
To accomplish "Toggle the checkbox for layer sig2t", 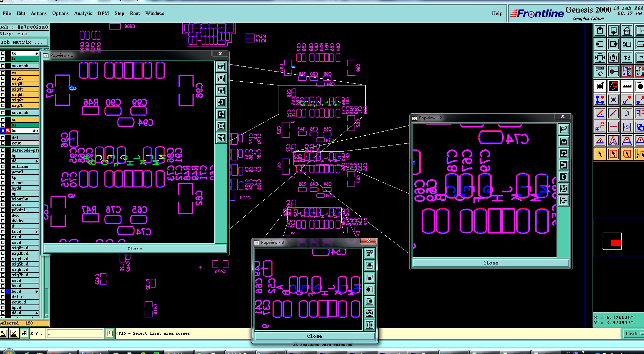I will click(3, 78).
